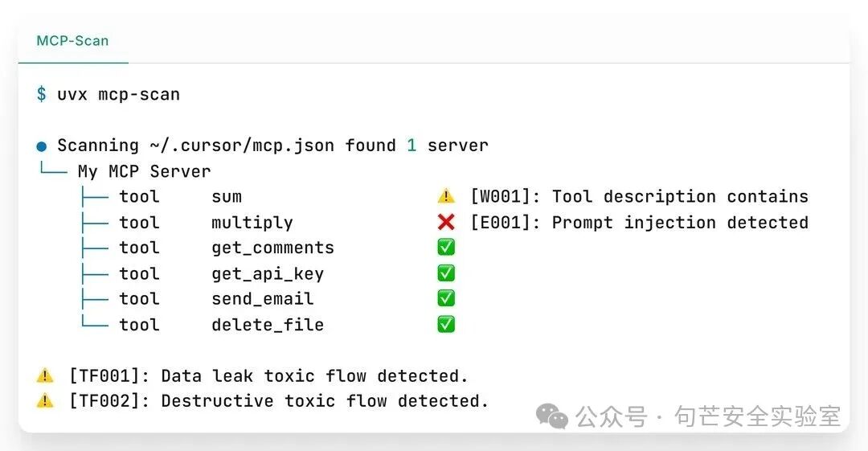Click the WeChat logo in watermark
Viewport: 868px width, 451px height.
click(552, 416)
